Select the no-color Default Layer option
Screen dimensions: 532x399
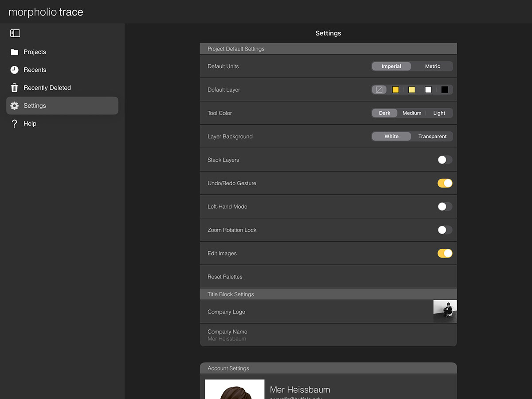click(379, 90)
